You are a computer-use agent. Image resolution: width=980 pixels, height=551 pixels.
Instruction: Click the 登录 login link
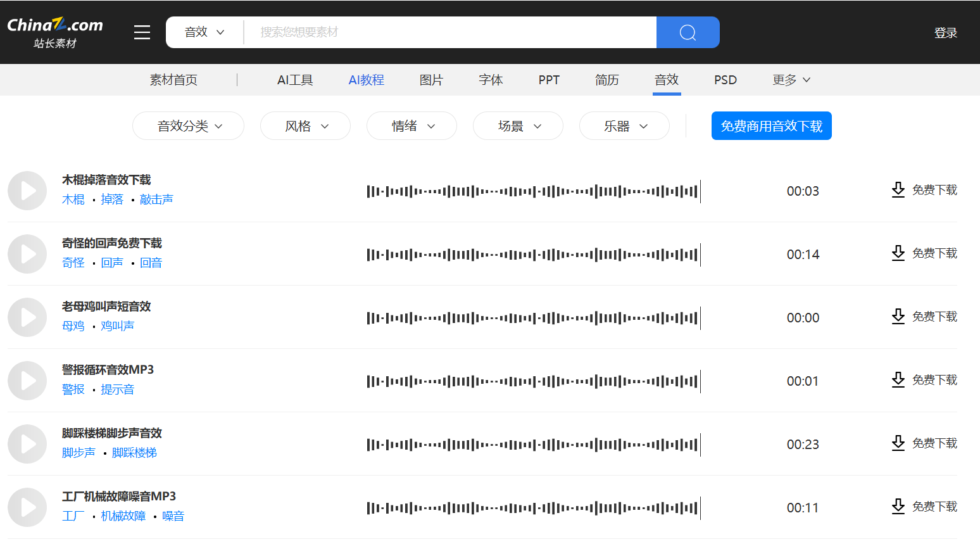click(946, 32)
